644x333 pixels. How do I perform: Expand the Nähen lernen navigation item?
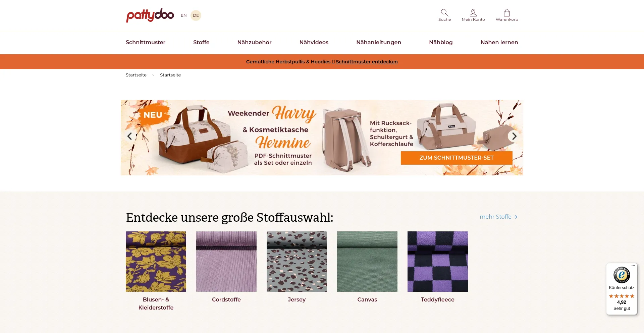(x=499, y=42)
